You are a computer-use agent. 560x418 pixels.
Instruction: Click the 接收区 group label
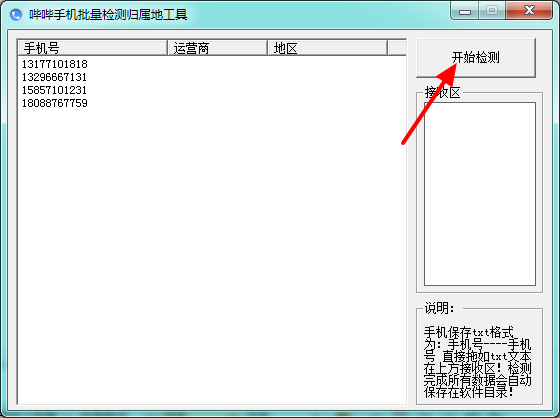pyautogui.click(x=442, y=93)
